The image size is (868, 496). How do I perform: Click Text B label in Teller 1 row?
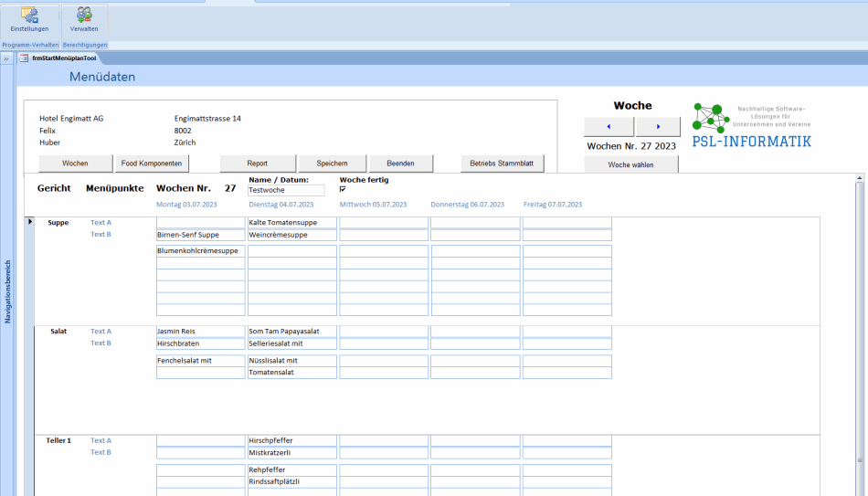tap(101, 452)
